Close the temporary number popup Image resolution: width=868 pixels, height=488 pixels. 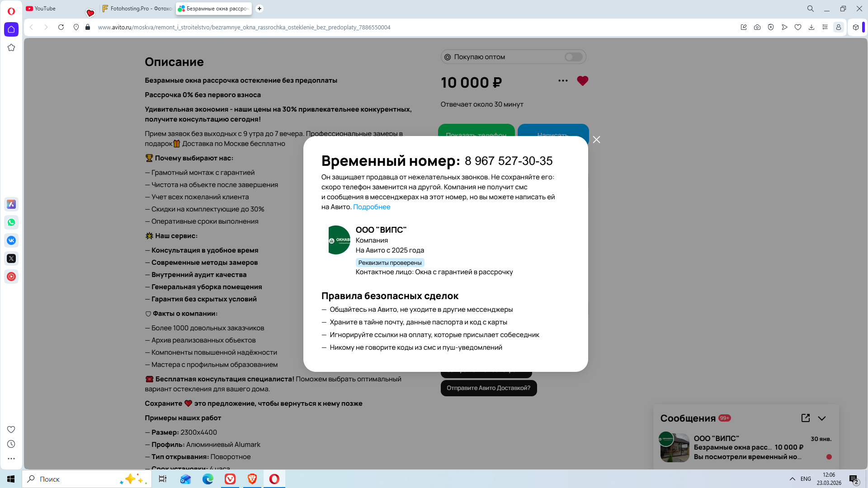click(x=596, y=140)
